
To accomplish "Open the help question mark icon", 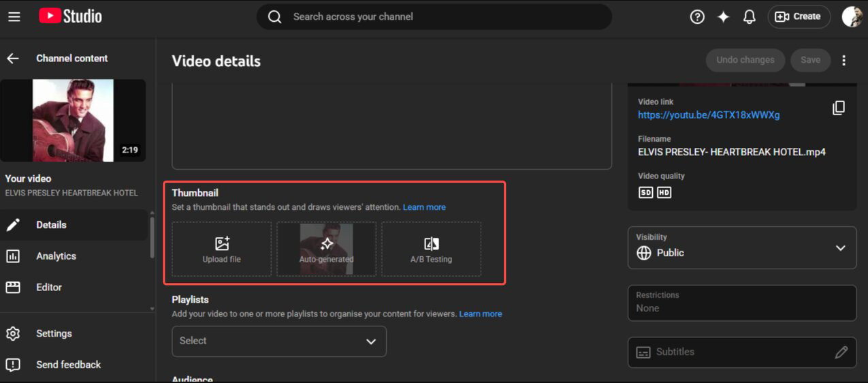I will pyautogui.click(x=697, y=16).
